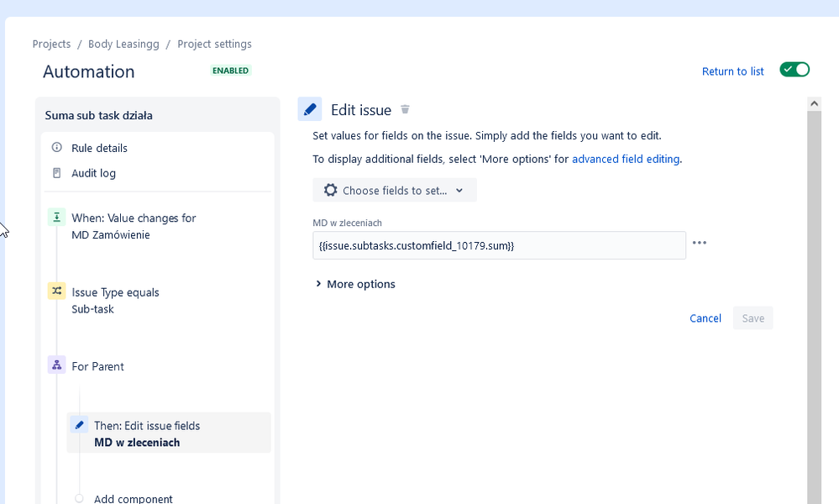839x504 pixels.
Task: Click the trash icon beside Edit issue
Action: click(x=405, y=110)
